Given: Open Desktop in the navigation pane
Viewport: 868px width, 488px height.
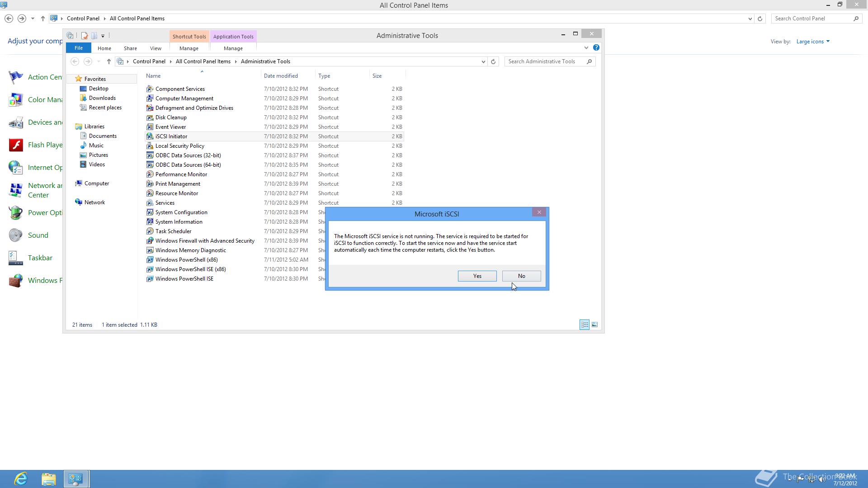Looking at the screenshot, I should (x=99, y=89).
